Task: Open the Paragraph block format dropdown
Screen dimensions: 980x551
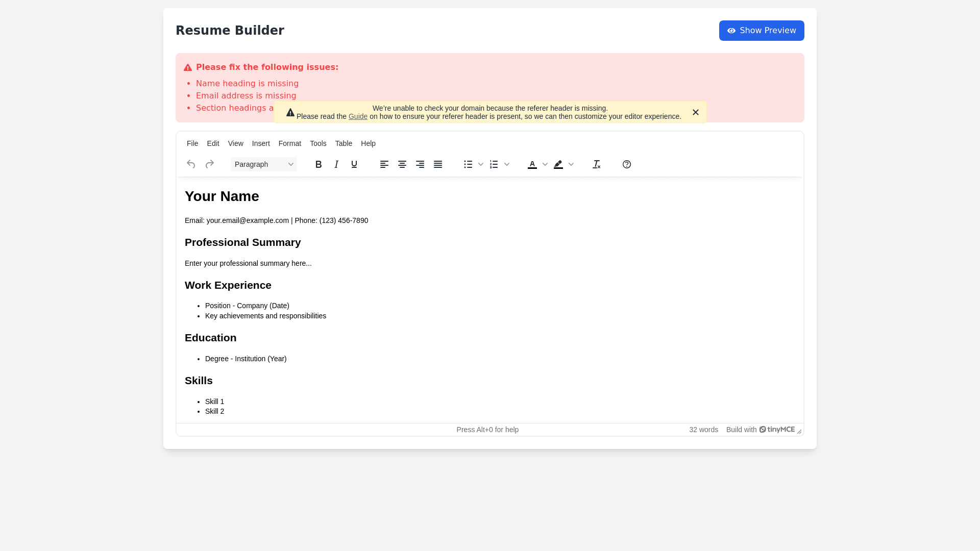Action: point(264,164)
